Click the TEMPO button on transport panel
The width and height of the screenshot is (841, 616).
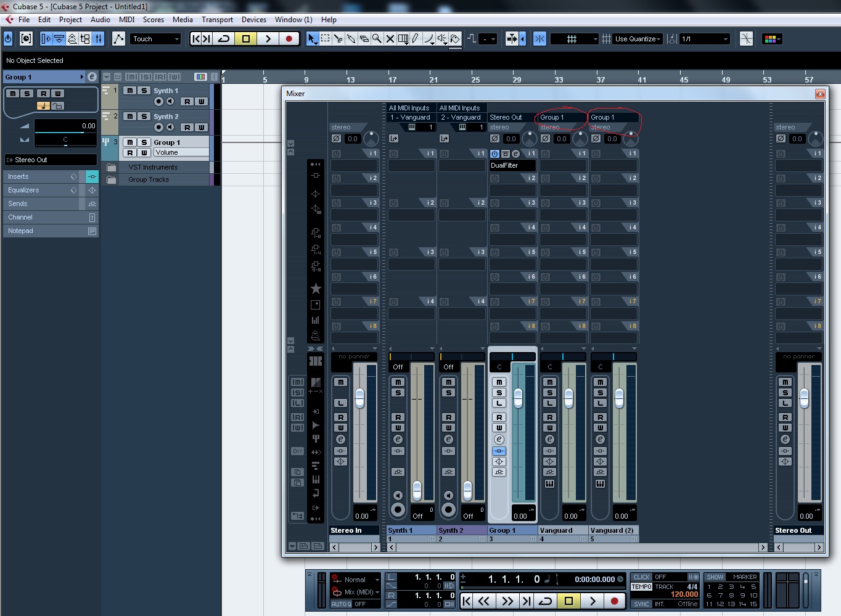pyautogui.click(x=641, y=587)
